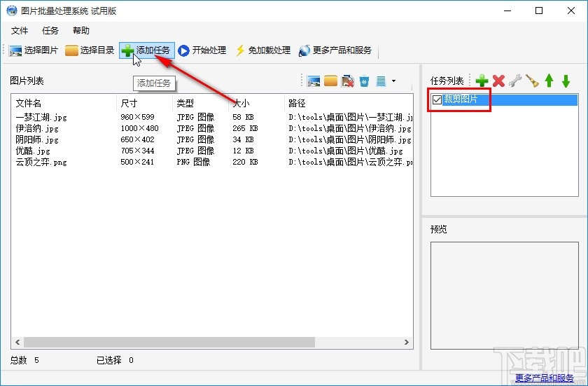
Task: Sort by the 文件名 column header
Action: (x=29, y=103)
